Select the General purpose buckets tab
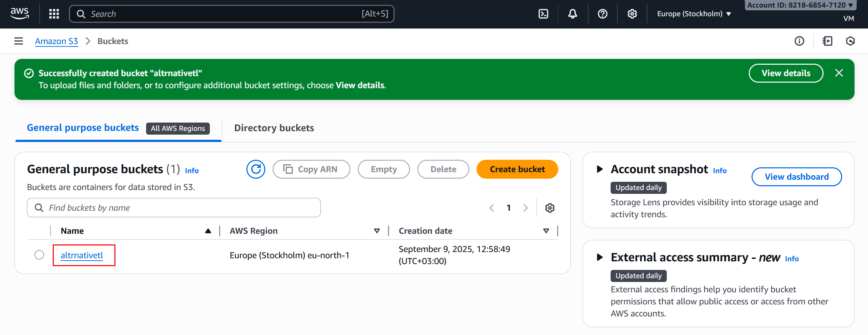 click(83, 128)
